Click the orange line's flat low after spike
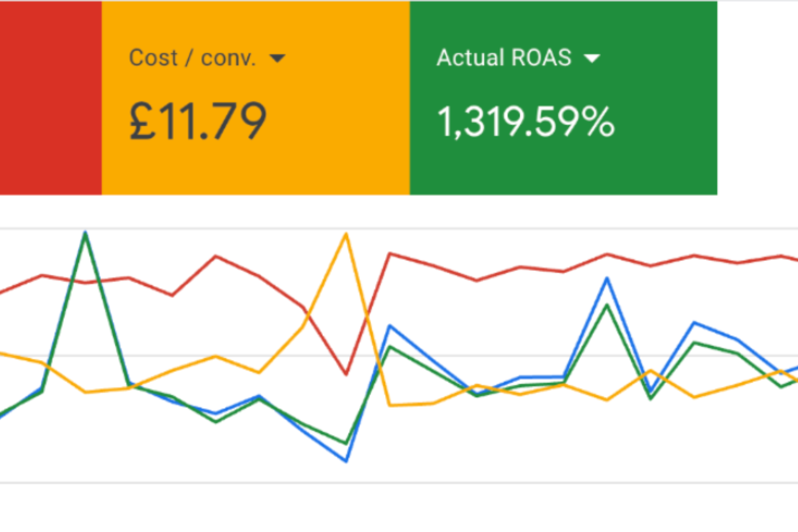The width and height of the screenshot is (798, 532). (411, 404)
